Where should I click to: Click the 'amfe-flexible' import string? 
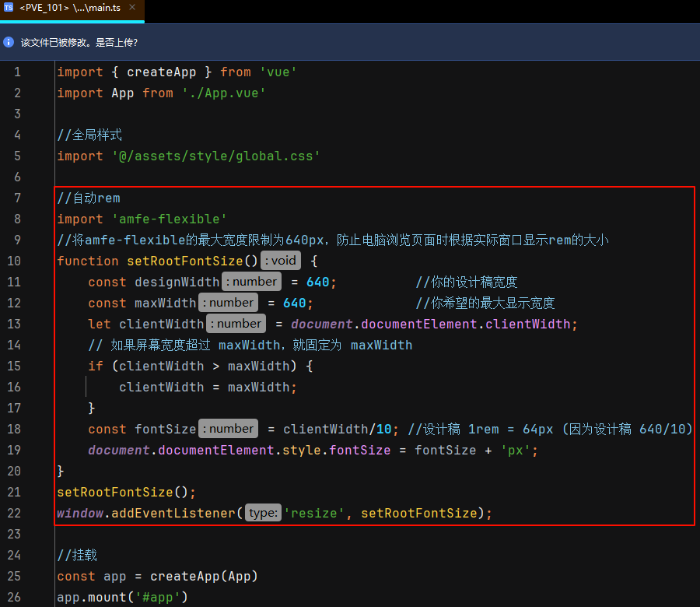(x=170, y=219)
